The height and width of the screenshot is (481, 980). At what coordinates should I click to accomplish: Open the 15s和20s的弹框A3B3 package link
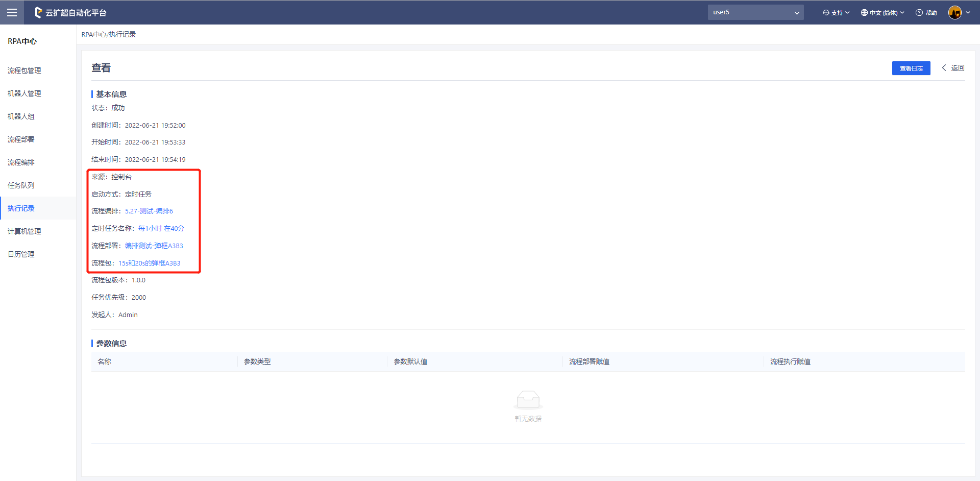point(150,263)
